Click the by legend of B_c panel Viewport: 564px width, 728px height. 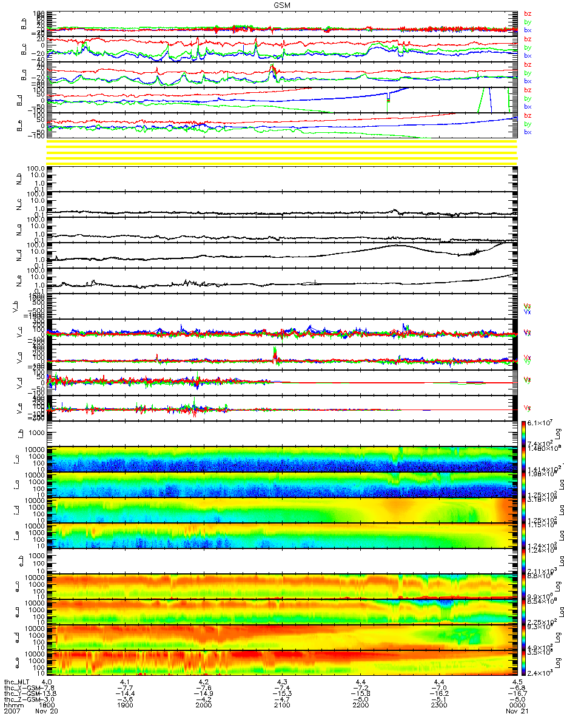(x=528, y=47)
